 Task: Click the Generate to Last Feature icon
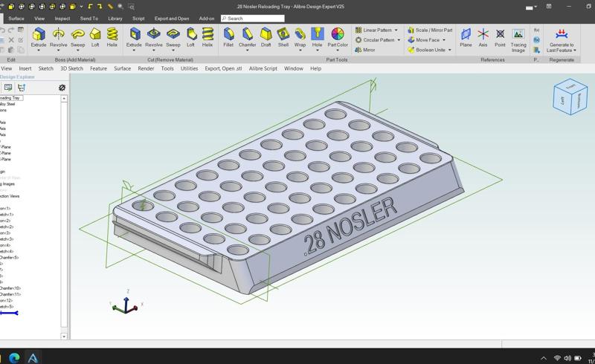(x=562, y=34)
